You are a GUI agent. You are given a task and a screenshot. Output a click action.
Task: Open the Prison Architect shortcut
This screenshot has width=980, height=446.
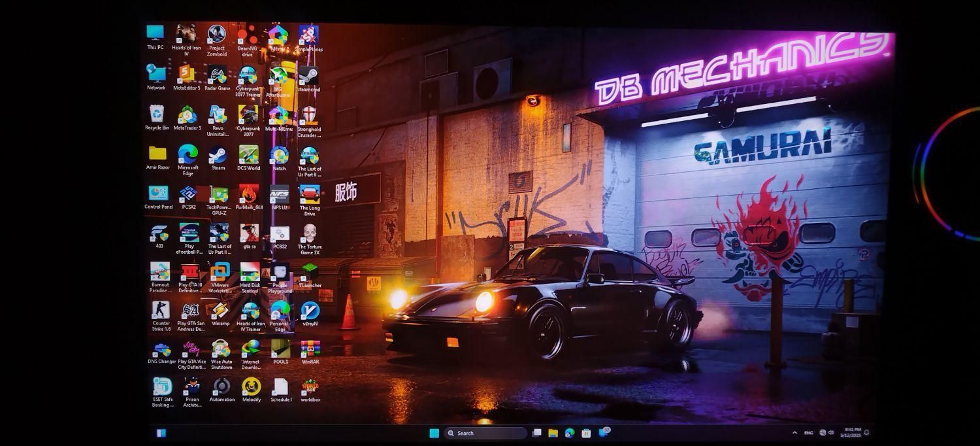point(192,393)
